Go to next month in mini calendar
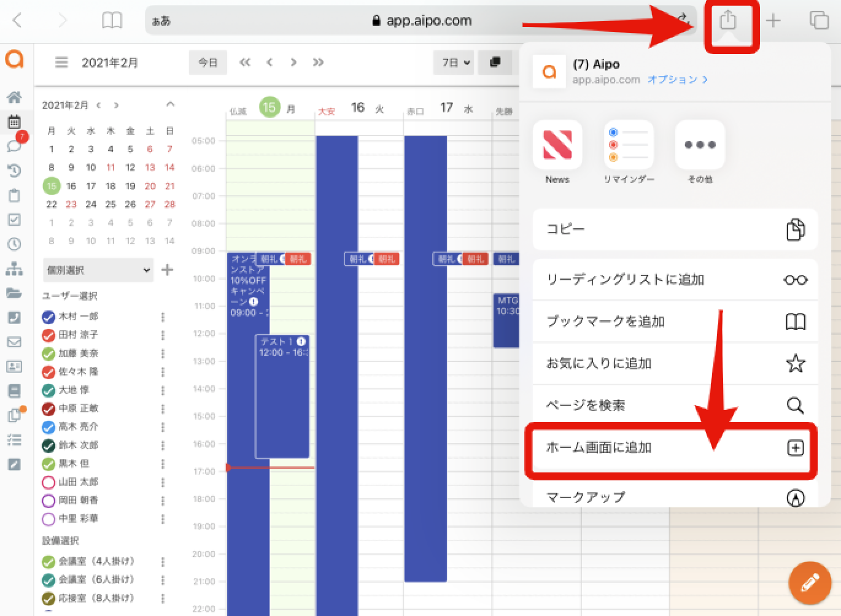 (116, 105)
